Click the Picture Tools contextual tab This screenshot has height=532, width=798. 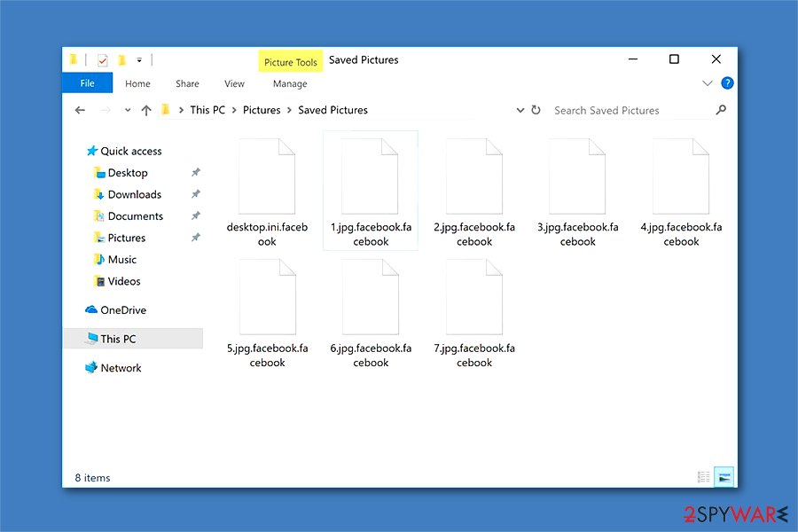tap(291, 61)
